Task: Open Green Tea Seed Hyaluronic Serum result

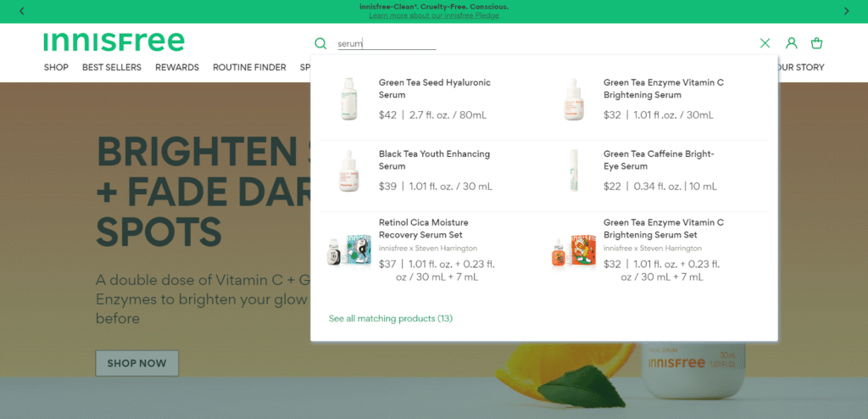Action: 435,89
